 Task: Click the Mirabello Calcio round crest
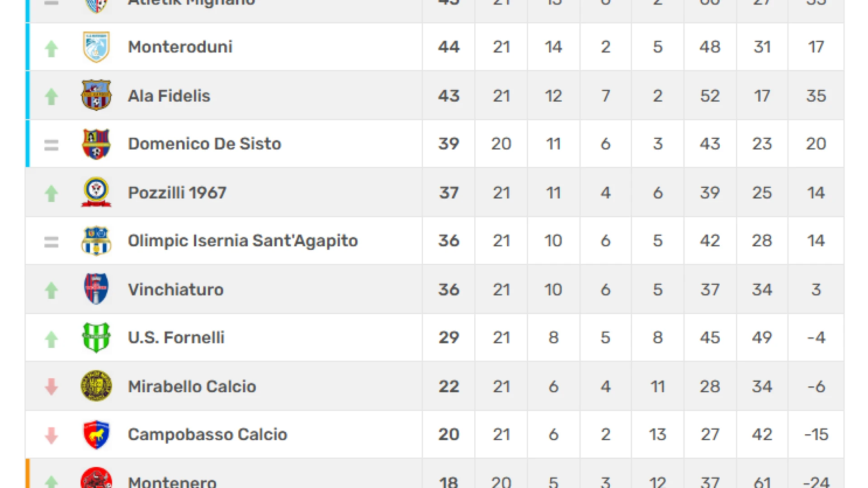(x=96, y=386)
